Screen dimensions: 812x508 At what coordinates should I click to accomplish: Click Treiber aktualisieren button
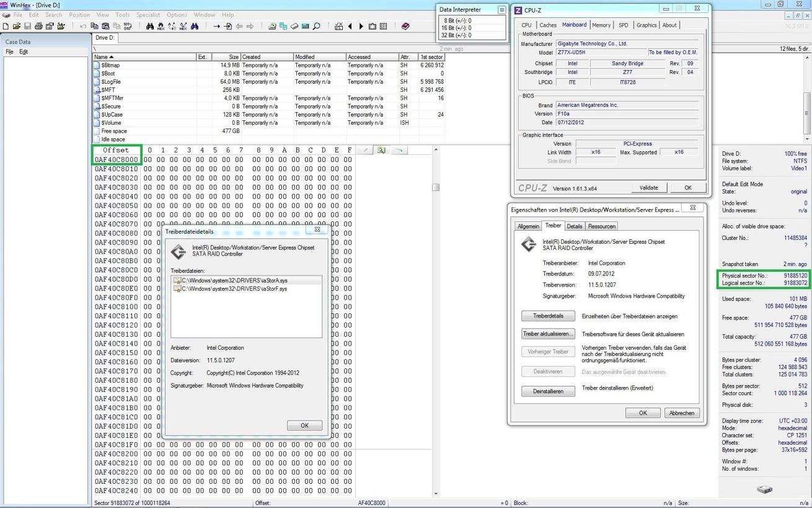[x=548, y=334]
